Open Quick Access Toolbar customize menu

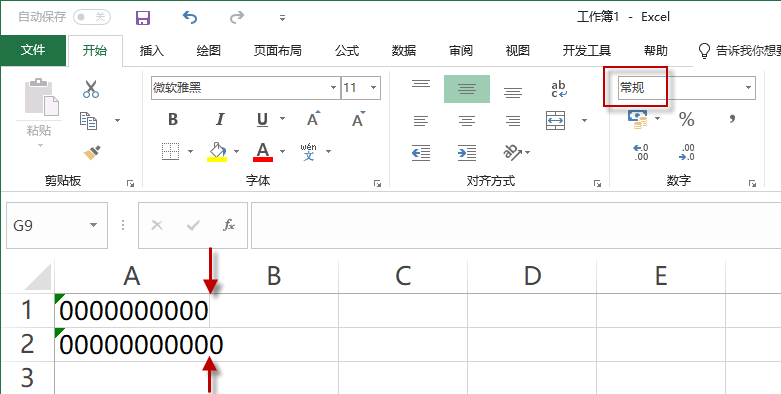[282, 18]
